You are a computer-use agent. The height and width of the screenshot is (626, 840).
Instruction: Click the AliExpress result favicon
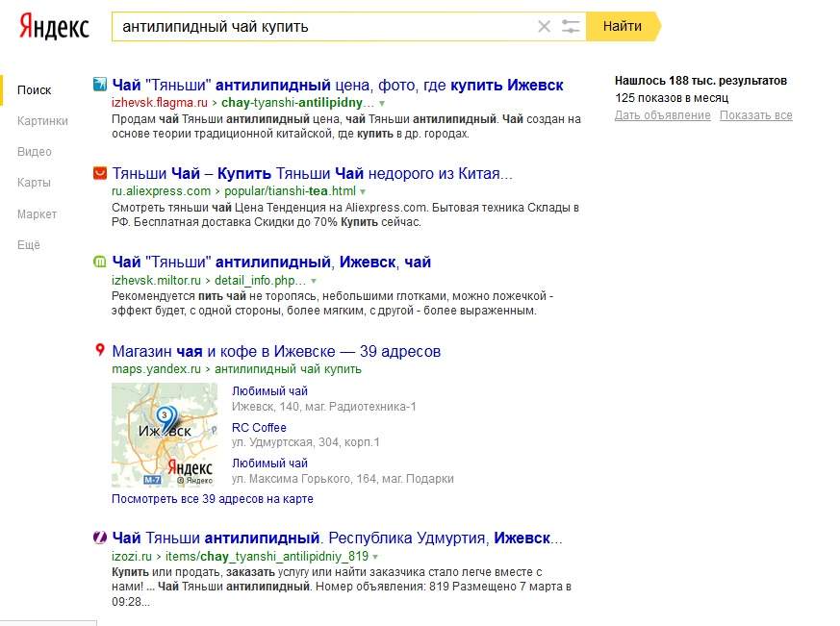click(100, 172)
